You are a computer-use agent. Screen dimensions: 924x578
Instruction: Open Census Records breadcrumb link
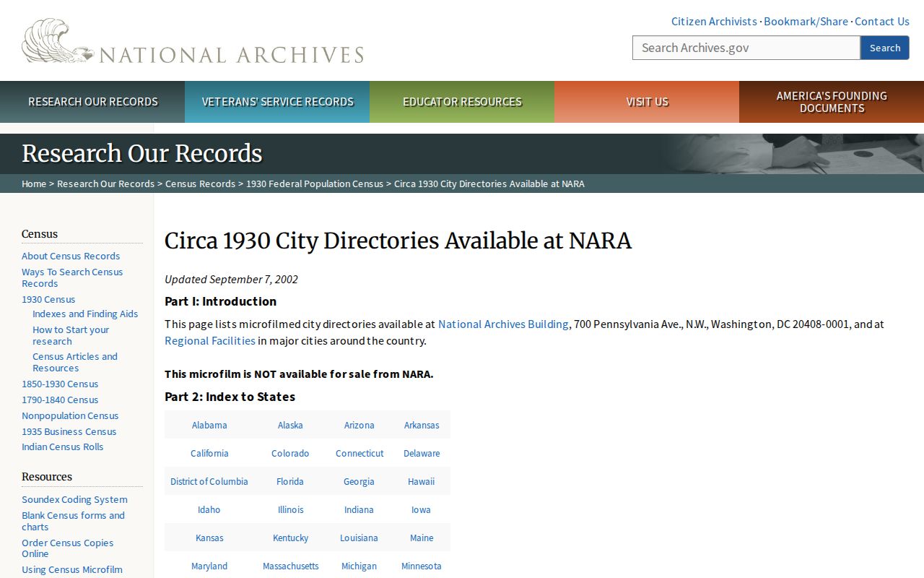(x=200, y=184)
